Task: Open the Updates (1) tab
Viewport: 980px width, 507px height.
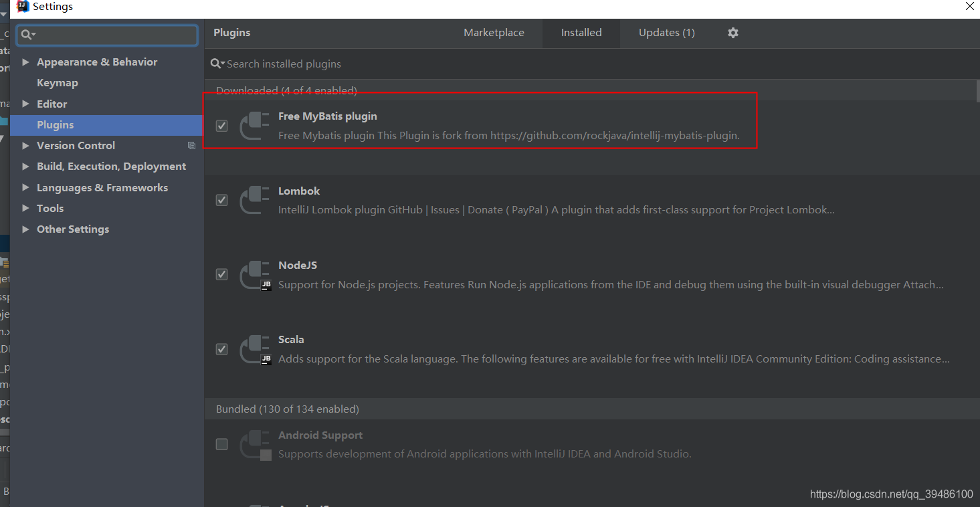Action: pos(666,33)
